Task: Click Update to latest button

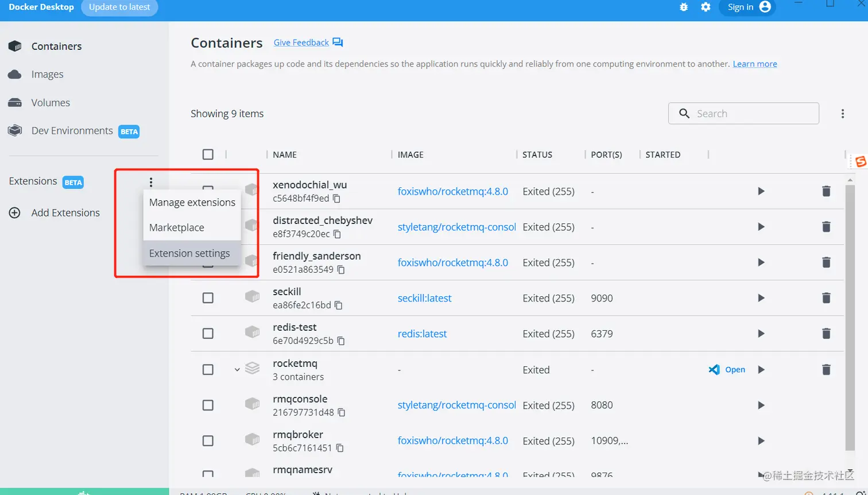Action: tap(119, 7)
